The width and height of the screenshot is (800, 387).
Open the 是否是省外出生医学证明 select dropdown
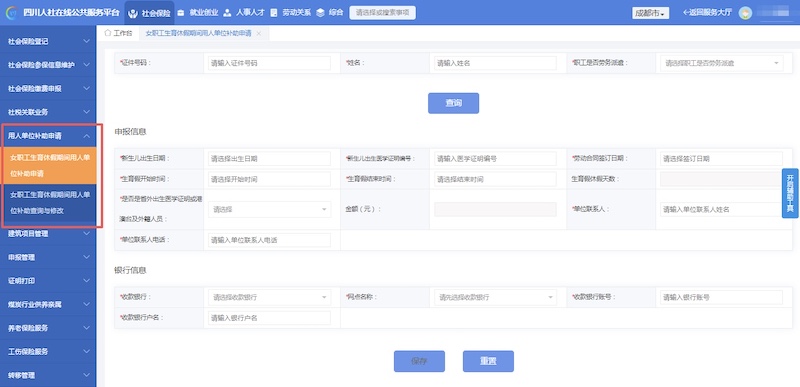pos(269,209)
